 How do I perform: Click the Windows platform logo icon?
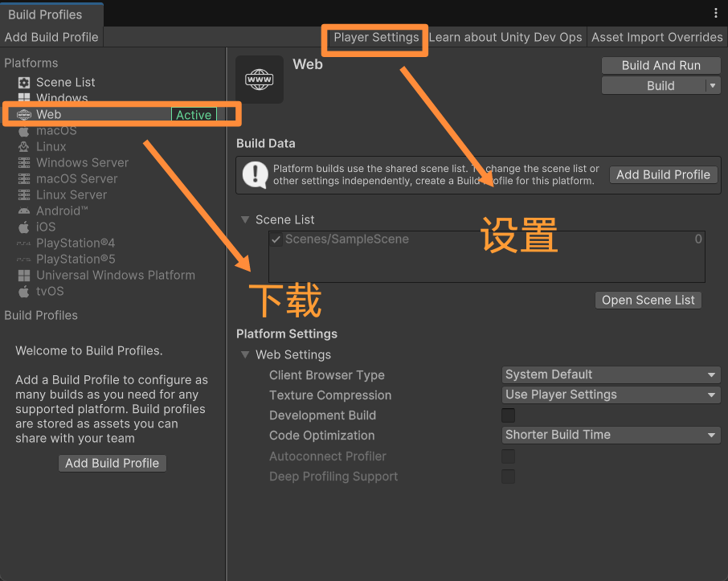click(23, 97)
